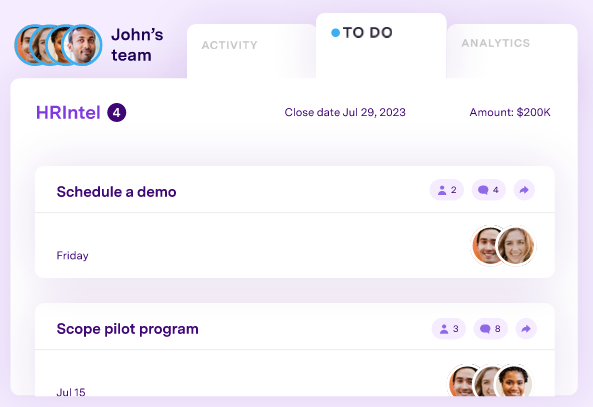This screenshot has width=593, height=407.
Task: Open the Scope pilot program task title
Action: [x=127, y=329]
